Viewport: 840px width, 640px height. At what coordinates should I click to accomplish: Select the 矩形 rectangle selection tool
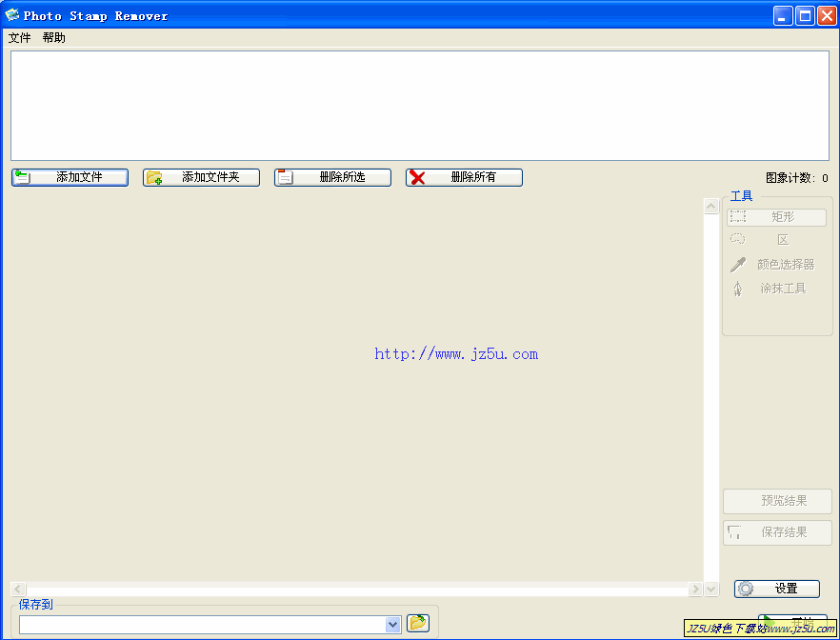tap(776, 217)
